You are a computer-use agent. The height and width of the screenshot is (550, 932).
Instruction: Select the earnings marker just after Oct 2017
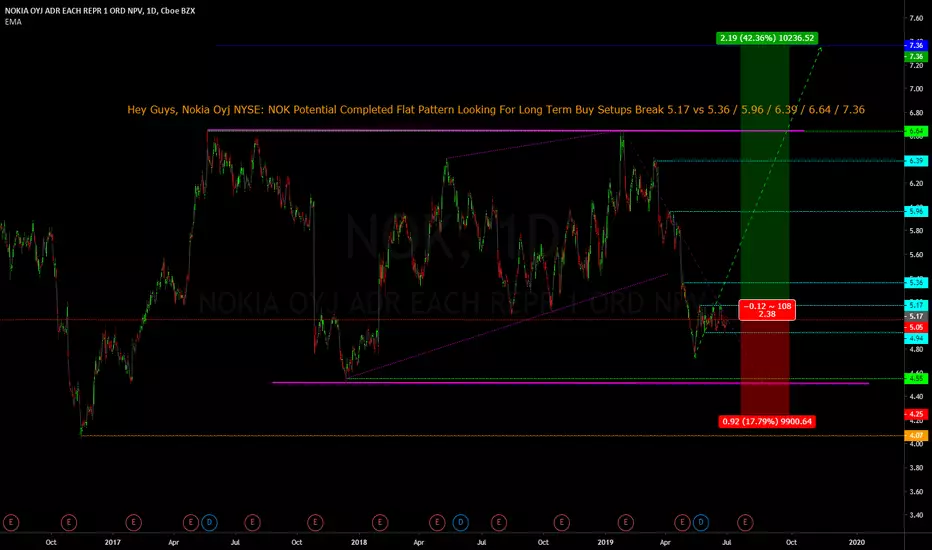315,523
